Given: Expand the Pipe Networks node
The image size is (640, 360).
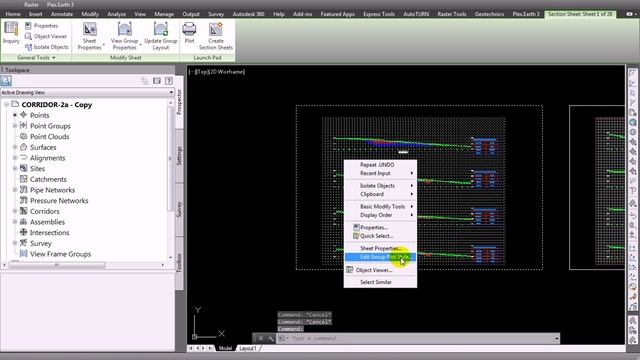Looking at the screenshot, I should (15, 190).
